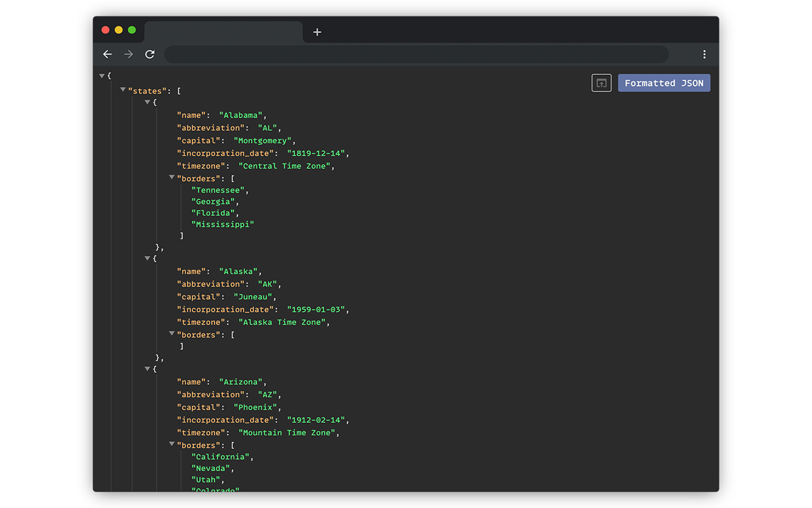The height and width of the screenshot is (508, 812).
Task: Click "Nevada" in Arizona's borders
Action: pos(211,469)
